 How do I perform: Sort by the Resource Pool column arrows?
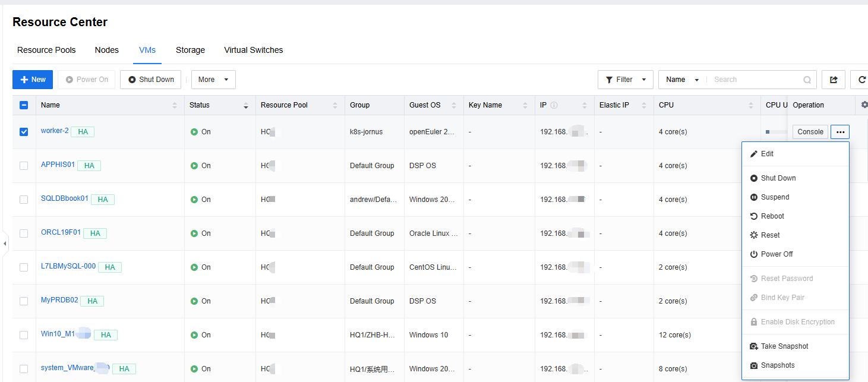[335, 105]
